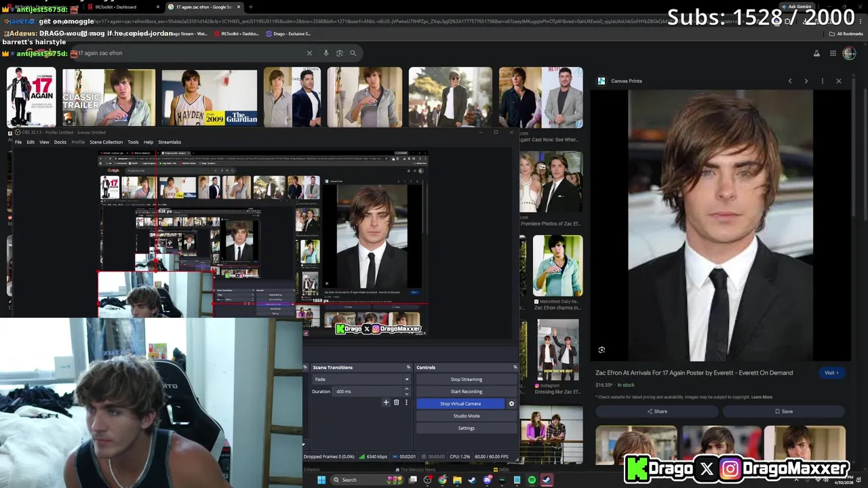The width and height of the screenshot is (868, 488).
Task: Click Visit button for Canvas Prints
Action: [x=831, y=373]
